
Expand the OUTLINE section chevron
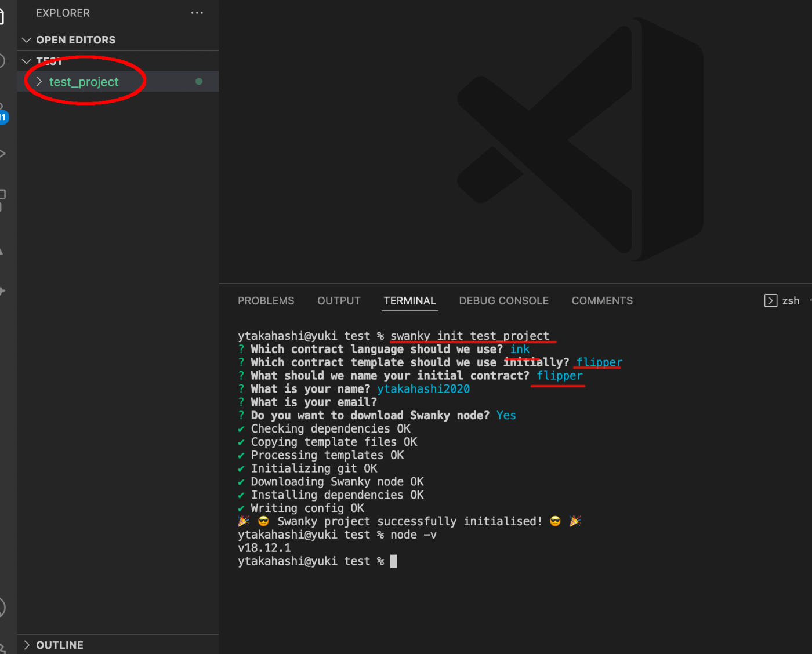point(26,645)
